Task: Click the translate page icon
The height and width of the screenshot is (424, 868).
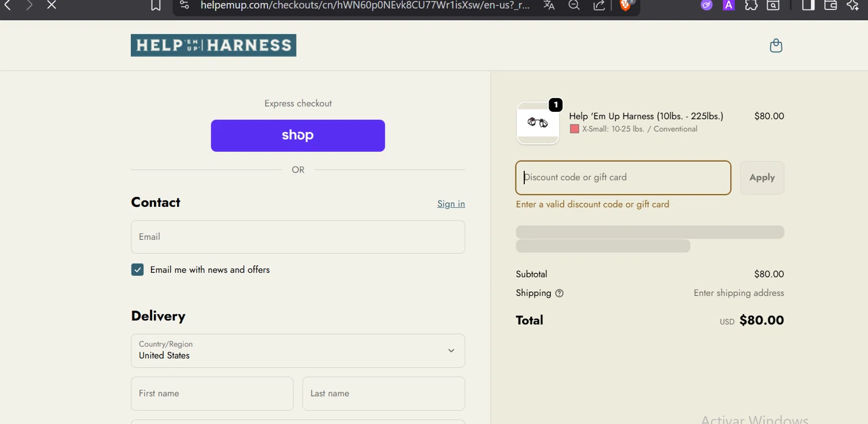Action: coord(549,5)
